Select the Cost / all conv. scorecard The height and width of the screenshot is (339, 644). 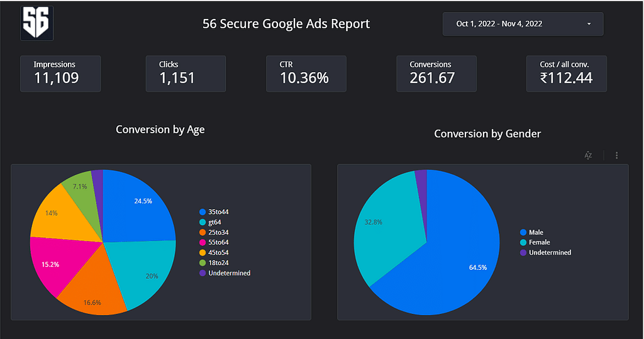[566, 74]
